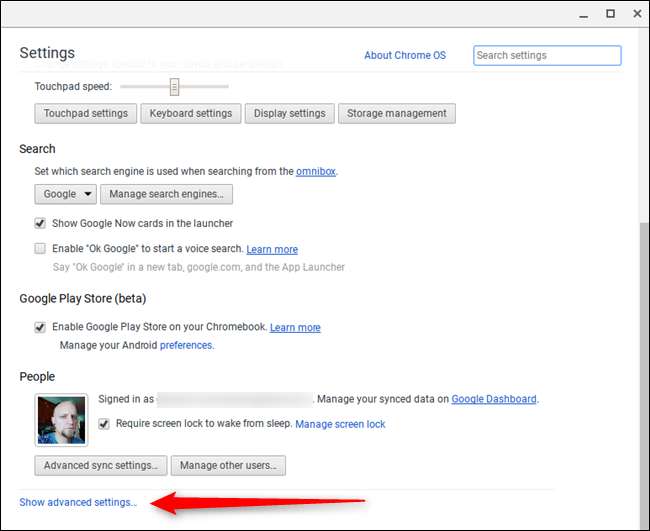Toggle Require screen lock to wake checkbox
Viewport: 650px width, 531px height.
coord(104,424)
